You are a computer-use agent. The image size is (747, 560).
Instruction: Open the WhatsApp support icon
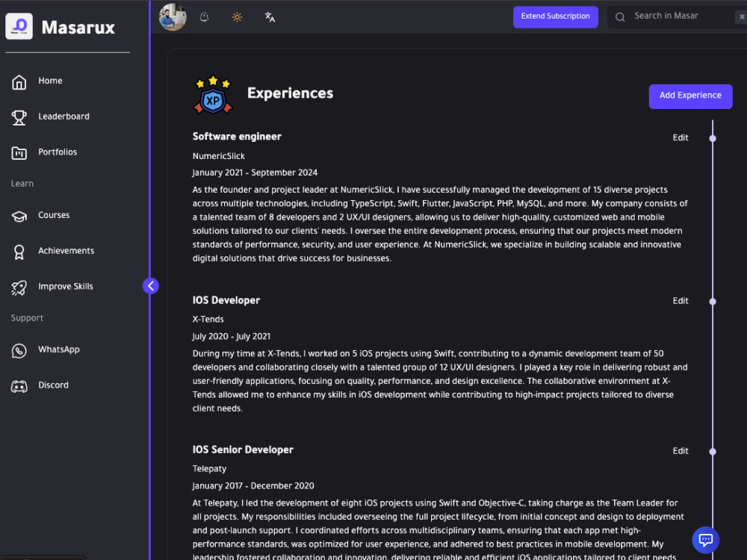pyautogui.click(x=19, y=350)
